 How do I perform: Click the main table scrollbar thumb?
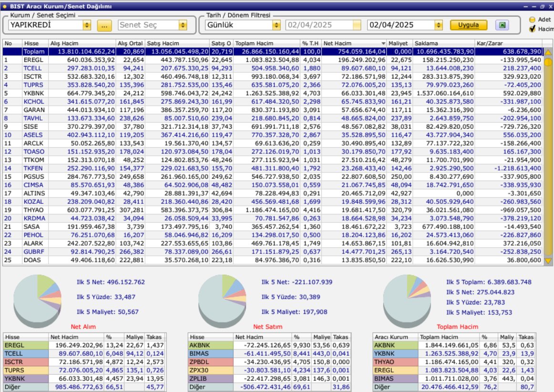(548, 62)
